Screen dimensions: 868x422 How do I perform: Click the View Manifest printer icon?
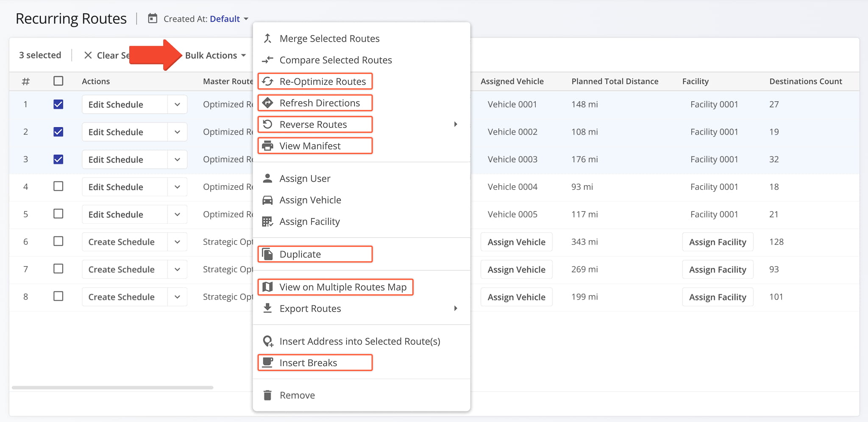[268, 145]
